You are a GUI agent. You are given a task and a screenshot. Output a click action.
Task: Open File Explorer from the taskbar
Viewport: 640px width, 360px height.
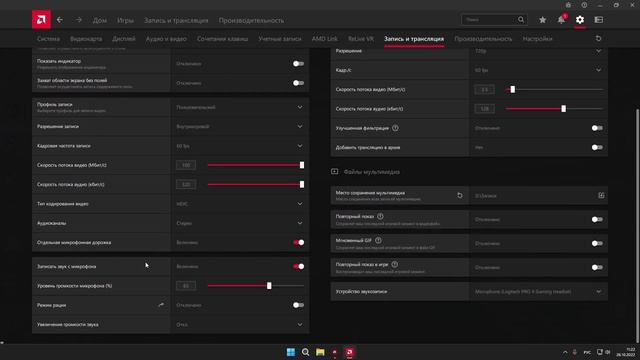coord(320,352)
